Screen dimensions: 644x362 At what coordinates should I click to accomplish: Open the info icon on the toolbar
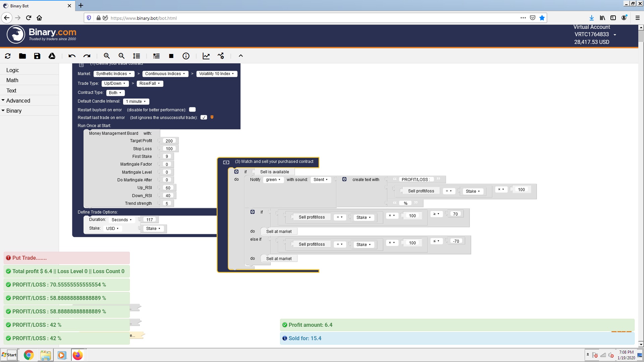click(x=186, y=56)
